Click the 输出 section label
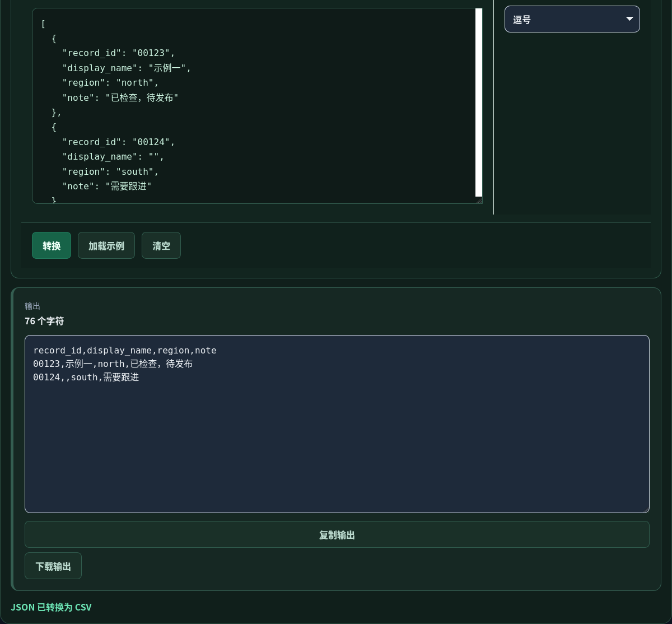672x624 pixels. (32, 306)
